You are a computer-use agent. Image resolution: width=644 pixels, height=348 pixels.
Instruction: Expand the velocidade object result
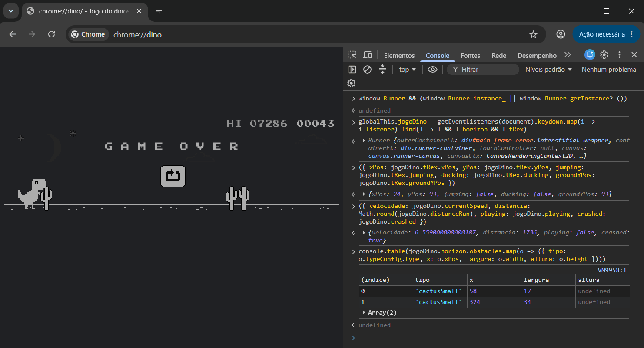tap(364, 233)
